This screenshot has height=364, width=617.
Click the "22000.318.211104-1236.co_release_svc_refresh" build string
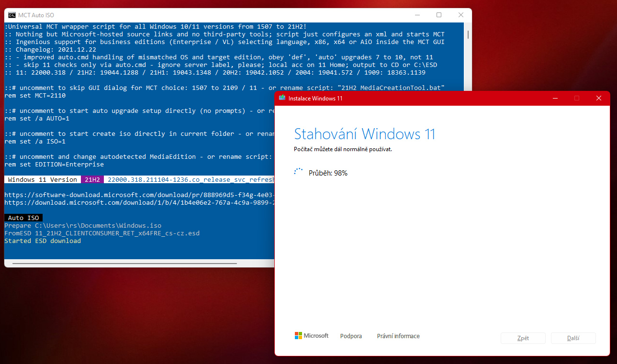coord(191,179)
